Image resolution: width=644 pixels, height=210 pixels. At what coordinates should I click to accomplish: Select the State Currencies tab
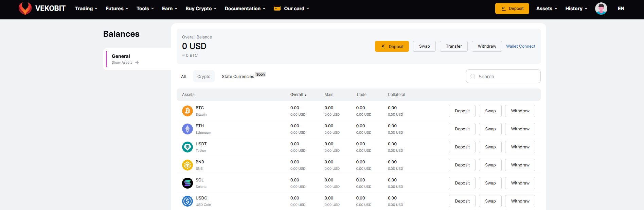pyautogui.click(x=238, y=77)
